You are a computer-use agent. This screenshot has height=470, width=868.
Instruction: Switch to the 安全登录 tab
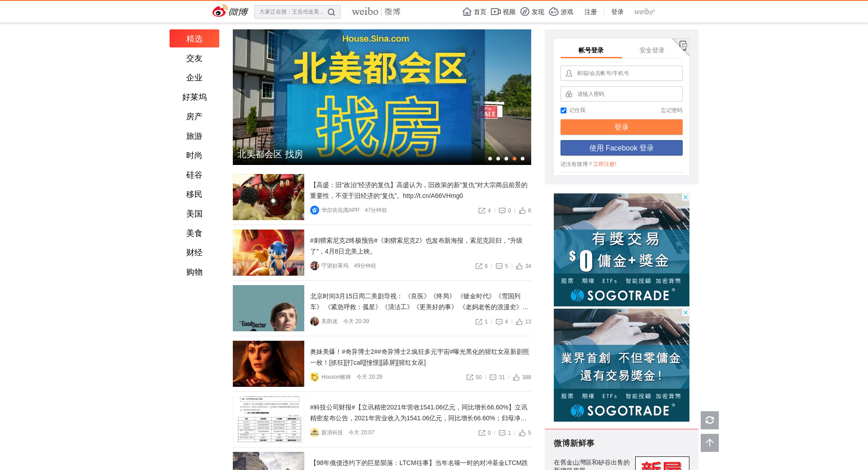[651, 50]
